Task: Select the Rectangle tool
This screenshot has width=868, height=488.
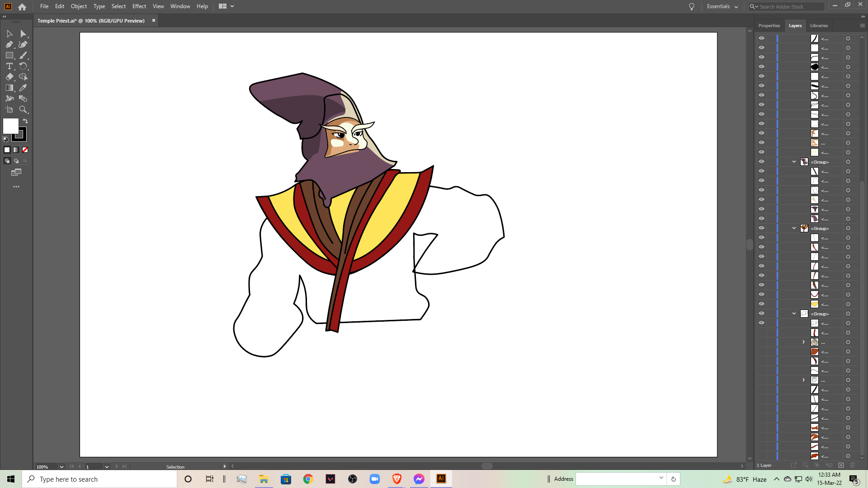Action: pyautogui.click(x=9, y=56)
